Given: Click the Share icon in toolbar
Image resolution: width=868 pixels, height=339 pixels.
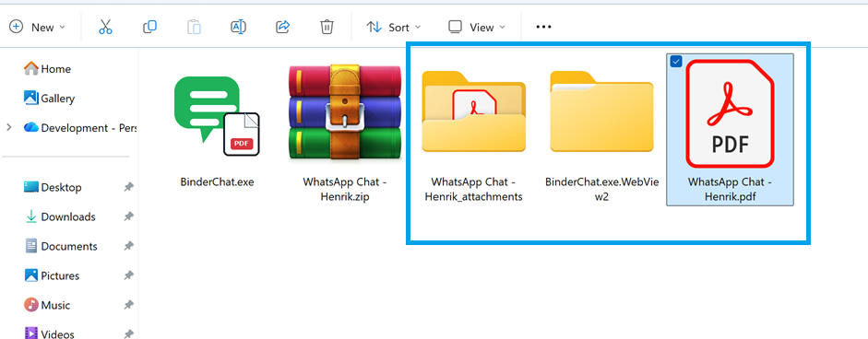Looking at the screenshot, I should pyautogui.click(x=283, y=27).
